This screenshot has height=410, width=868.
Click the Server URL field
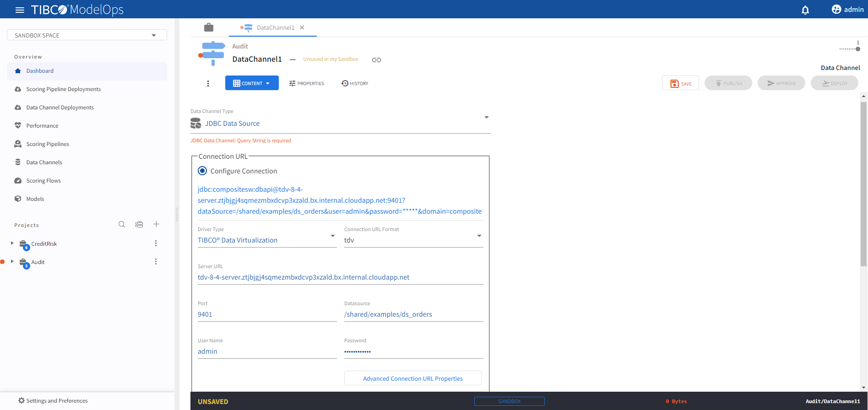tap(340, 277)
